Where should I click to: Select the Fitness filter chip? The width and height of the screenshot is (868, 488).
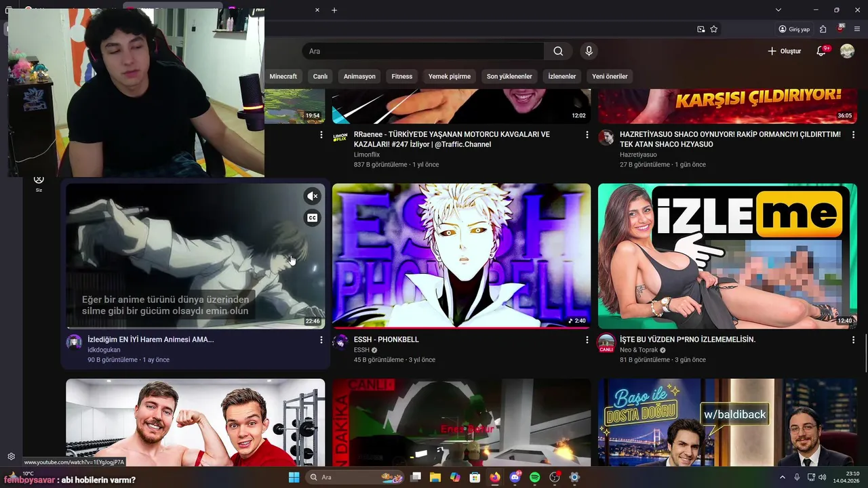click(x=401, y=77)
